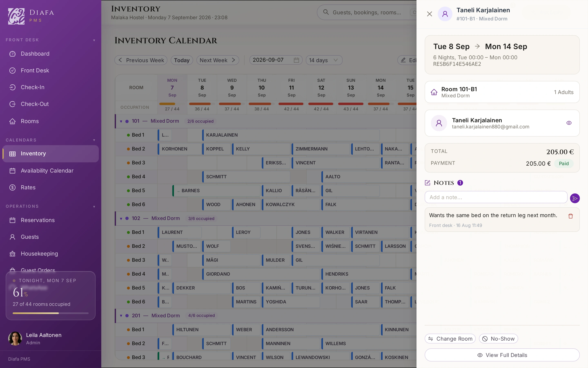This screenshot has width=588, height=368.
Task: Jump to Today
Action: (x=182, y=60)
